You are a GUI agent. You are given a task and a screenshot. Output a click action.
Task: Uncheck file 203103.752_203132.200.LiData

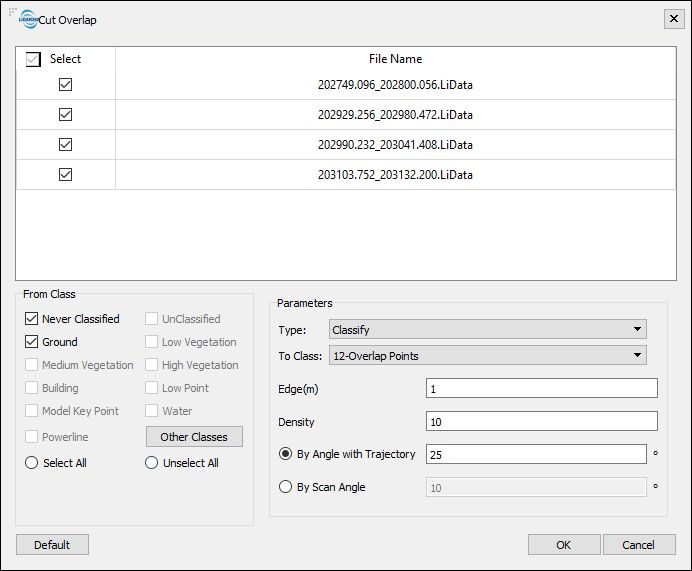(65, 174)
